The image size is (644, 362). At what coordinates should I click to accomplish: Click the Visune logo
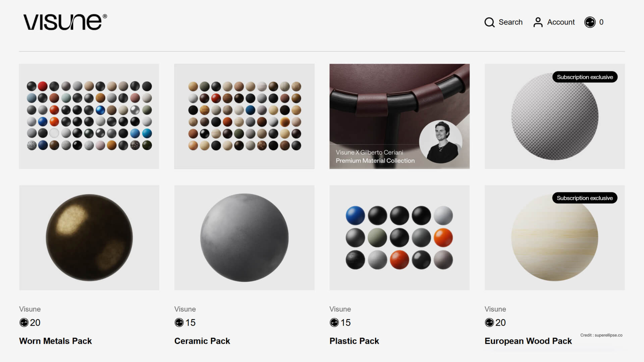(65, 22)
